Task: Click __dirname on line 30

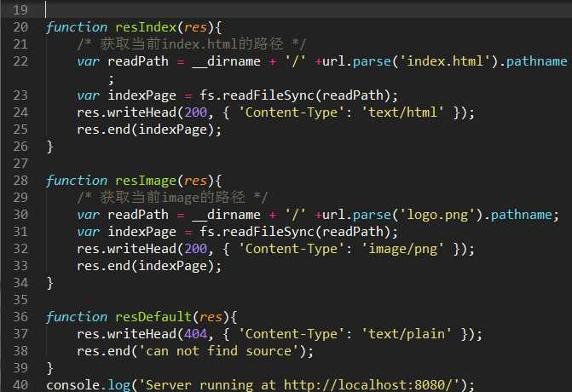Action: (x=226, y=215)
